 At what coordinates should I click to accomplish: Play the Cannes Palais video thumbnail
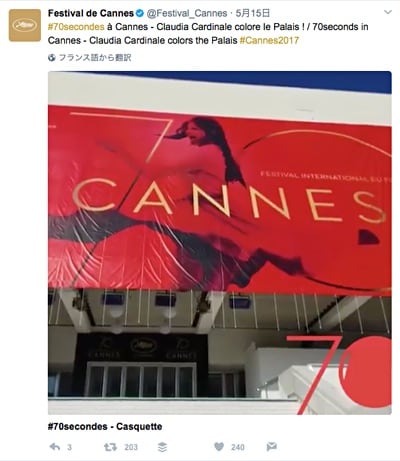[x=220, y=243]
